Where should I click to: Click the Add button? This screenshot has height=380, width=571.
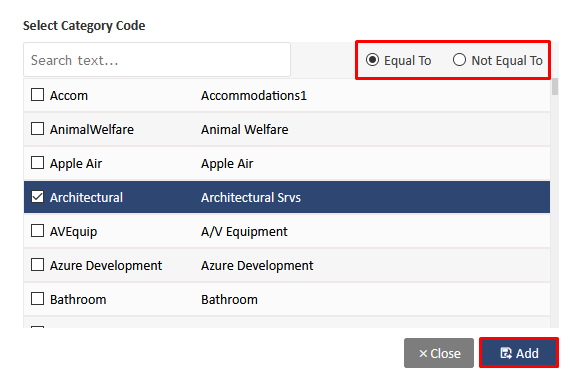[x=519, y=353]
